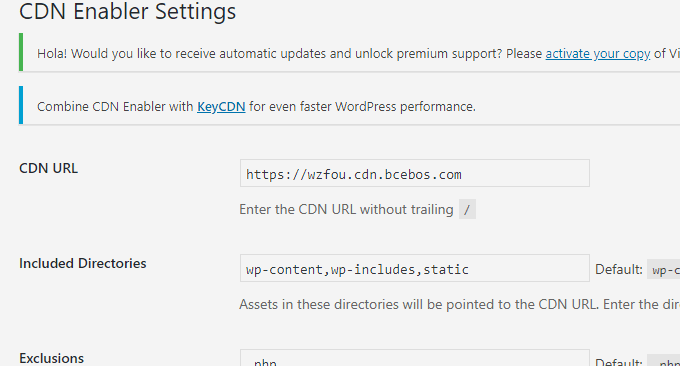Select the Exclusions input box
The width and height of the screenshot is (680, 366).
(415, 358)
